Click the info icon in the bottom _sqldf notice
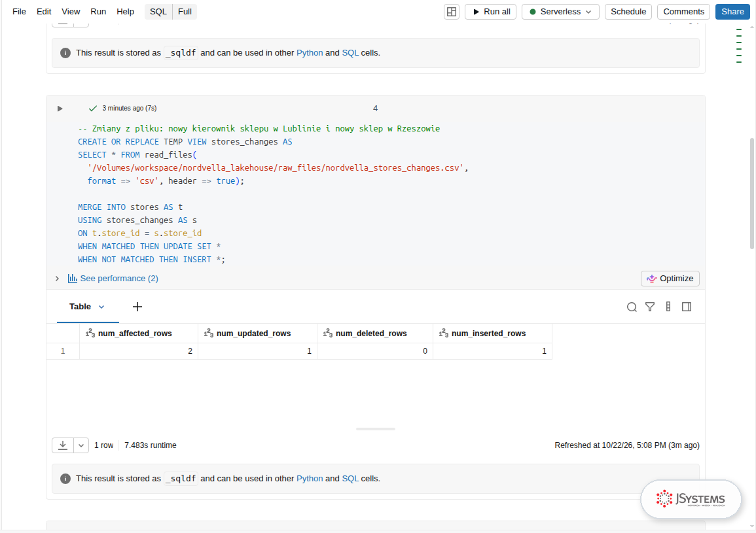Screen dimensions: 756x533 click(65, 479)
